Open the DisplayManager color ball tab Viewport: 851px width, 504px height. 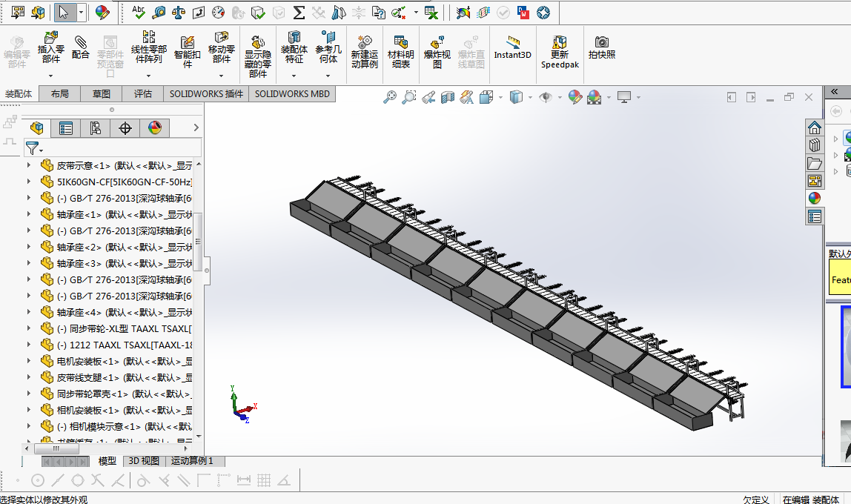coord(155,128)
